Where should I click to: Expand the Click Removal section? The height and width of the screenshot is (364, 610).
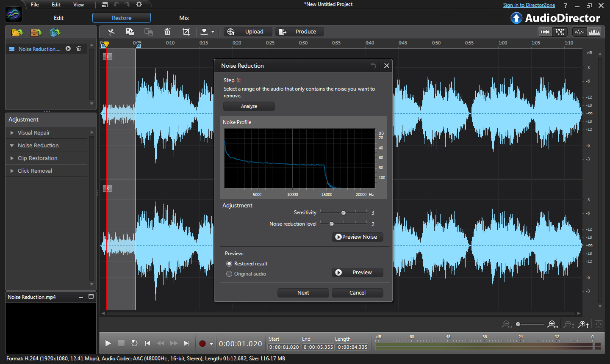[x=12, y=171]
